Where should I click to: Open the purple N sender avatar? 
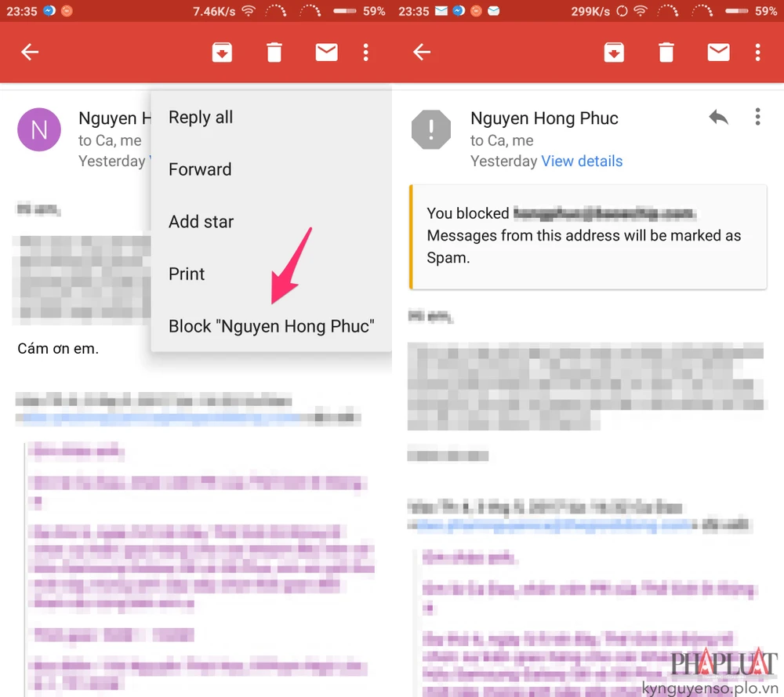(39, 130)
